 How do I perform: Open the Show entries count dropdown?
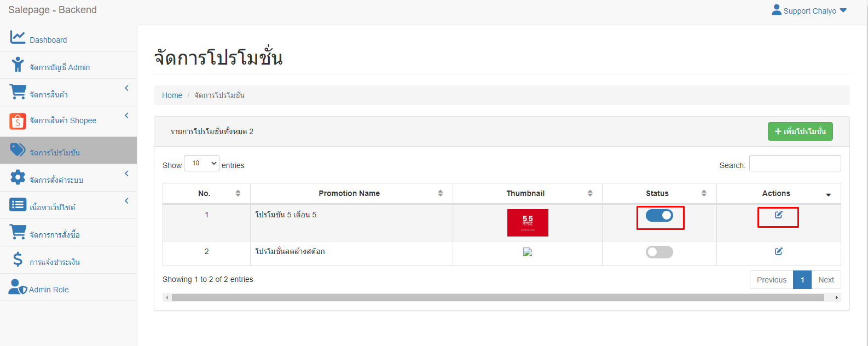201,163
